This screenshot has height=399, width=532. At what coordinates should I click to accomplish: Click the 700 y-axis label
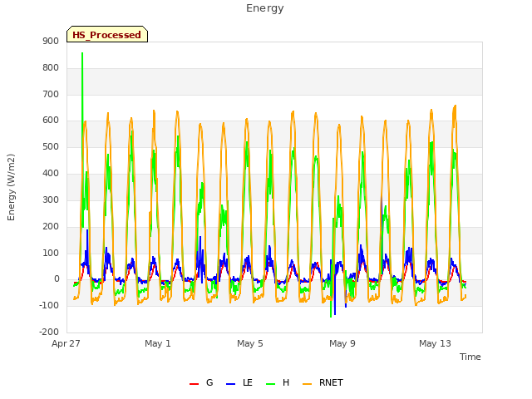click(x=51, y=94)
